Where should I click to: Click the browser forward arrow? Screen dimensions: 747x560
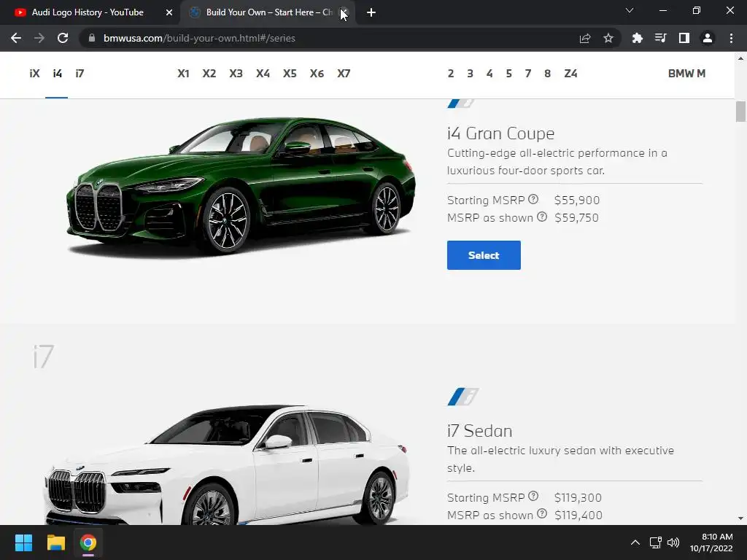(39, 38)
